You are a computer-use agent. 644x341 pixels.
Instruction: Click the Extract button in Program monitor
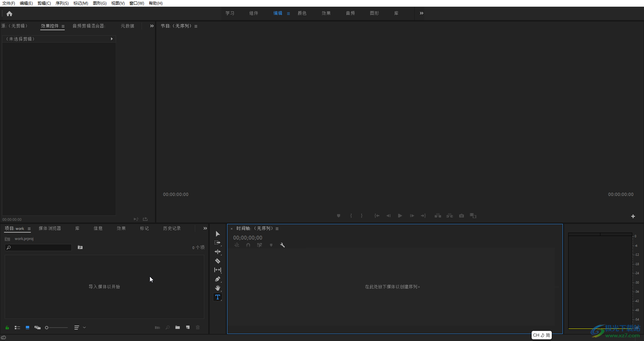coord(450,216)
